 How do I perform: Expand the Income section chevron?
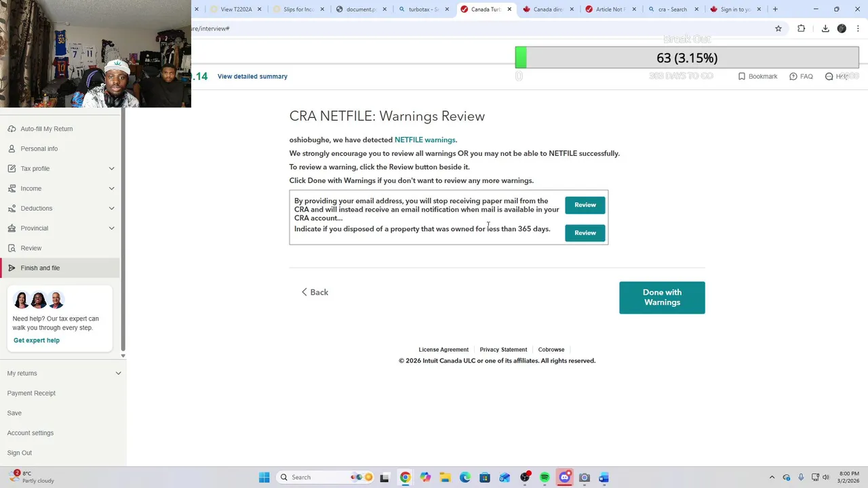tap(111, 188)
